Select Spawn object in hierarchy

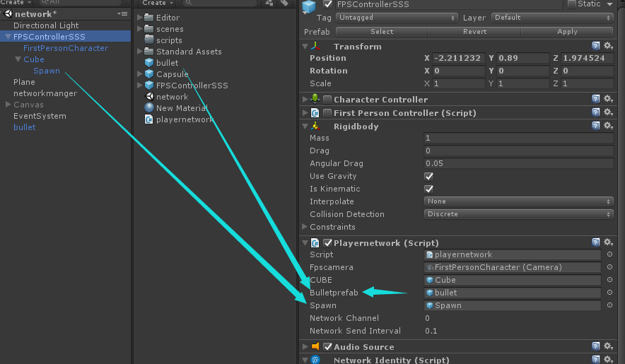[47, 71]
